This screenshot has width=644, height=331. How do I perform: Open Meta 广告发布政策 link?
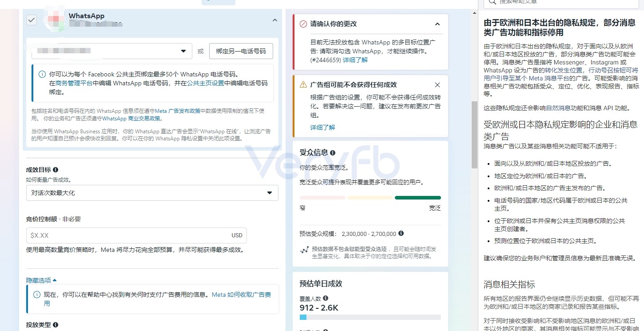pos(177,111)
